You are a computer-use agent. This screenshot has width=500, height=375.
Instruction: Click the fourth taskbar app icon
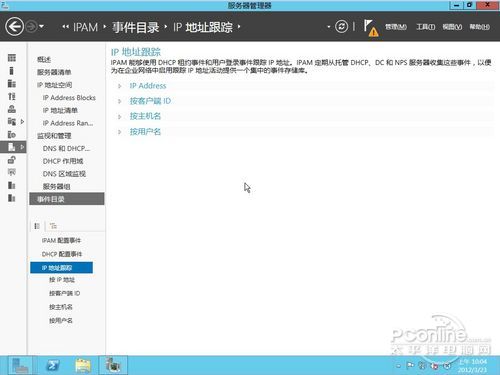[x=113, y=365]
